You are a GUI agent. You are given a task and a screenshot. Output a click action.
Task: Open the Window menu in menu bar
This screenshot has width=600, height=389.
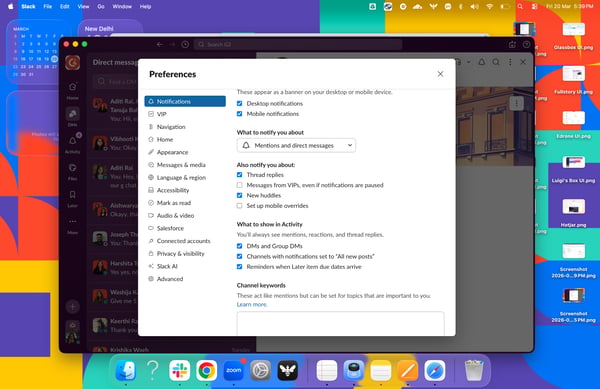click(x=122, y=7)
